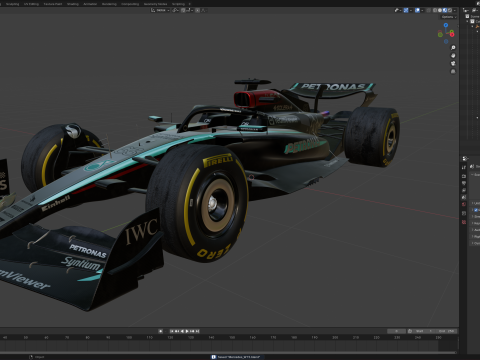
Task: Switch to Texture Paint workspace tab
Action: (53, 4)
